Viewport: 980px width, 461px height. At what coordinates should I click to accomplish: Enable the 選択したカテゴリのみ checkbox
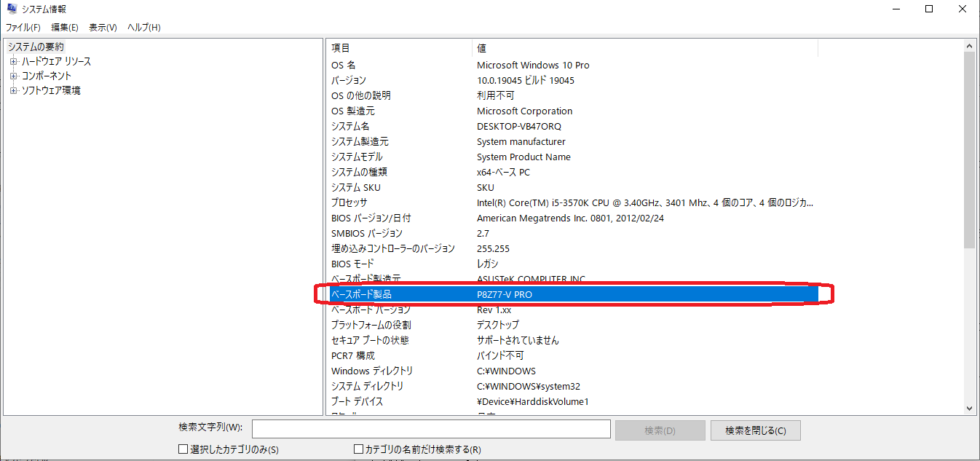(182, 449)
